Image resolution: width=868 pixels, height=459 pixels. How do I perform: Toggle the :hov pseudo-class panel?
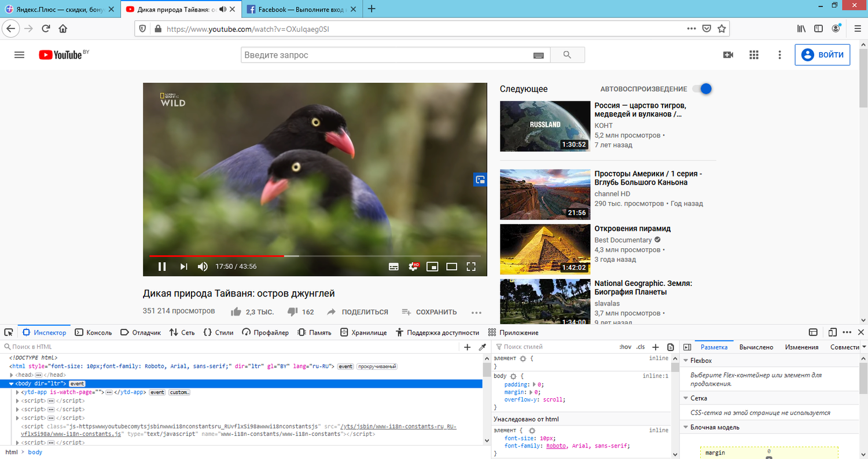626,347
